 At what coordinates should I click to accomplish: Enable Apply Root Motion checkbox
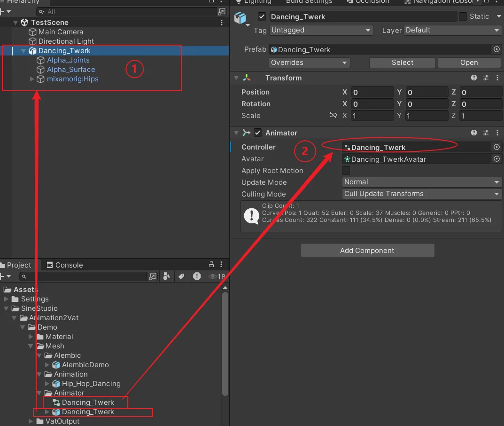point(346,171)
